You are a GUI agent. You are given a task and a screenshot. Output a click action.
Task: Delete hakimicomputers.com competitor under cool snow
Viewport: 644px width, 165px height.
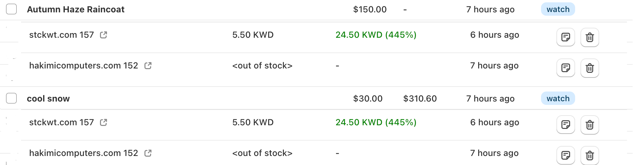pos(589,155)
